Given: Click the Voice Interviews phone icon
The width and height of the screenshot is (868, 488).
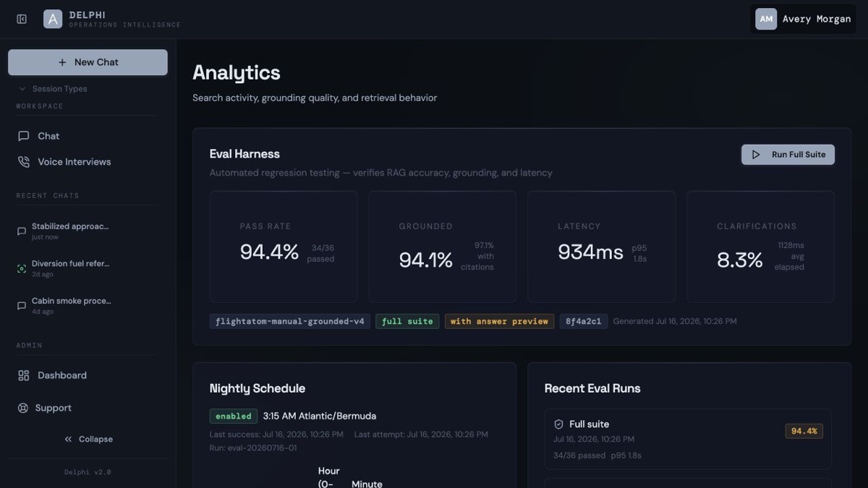Looking at the screenshot, I should point(23,162).
